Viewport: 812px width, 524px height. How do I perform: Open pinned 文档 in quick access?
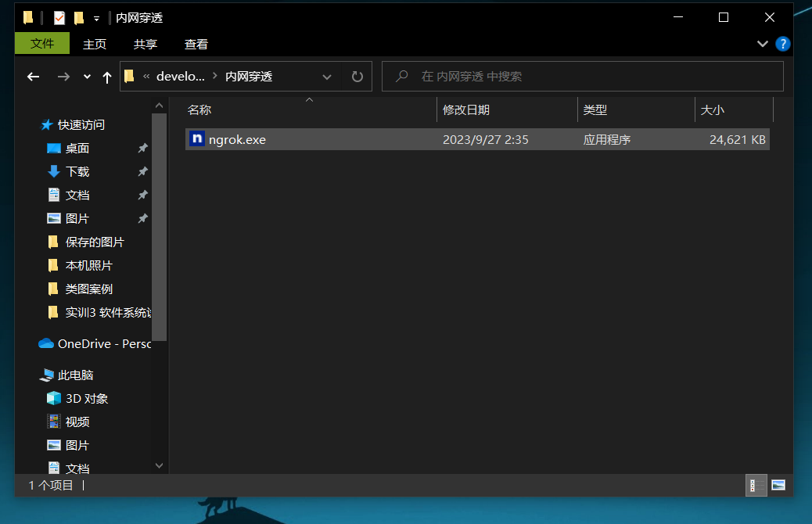(x=77, y=196)
